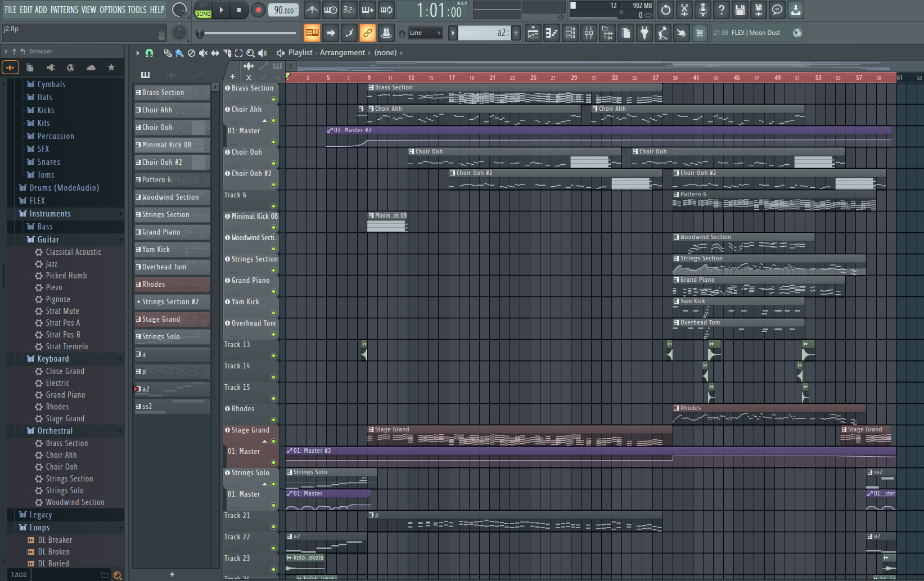Open the Line snap dropdown
The image size is (924, 581).
pos(426,33)
